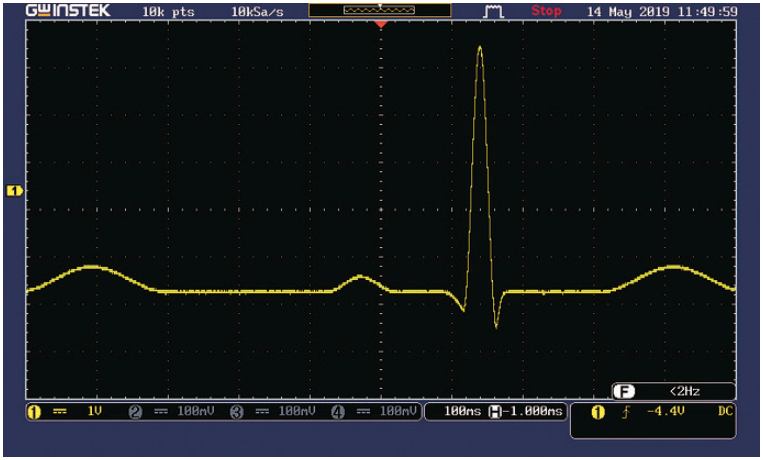Click the channel 2 100mV scale
The height and width of the screenshot is (460, 763).
click(196, 411)
